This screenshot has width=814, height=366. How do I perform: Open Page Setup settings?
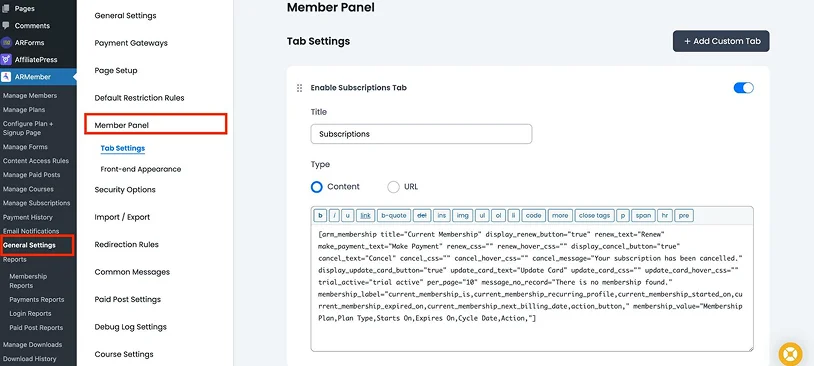pos(116,71)
